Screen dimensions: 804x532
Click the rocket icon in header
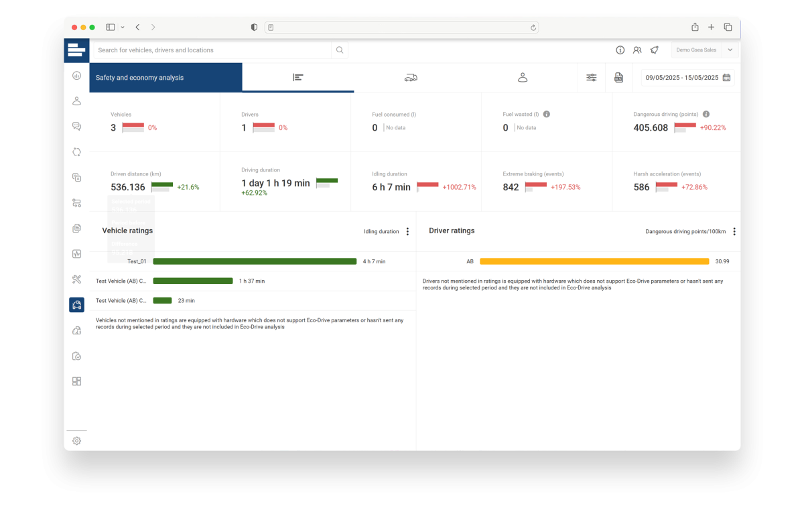pos(655,50)
